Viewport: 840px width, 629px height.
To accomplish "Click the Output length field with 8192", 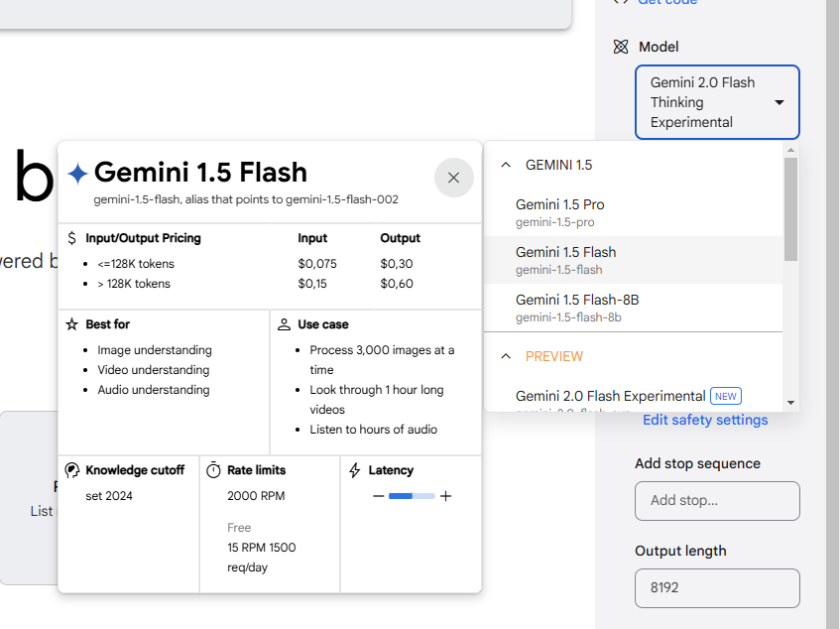I will coord(717,588).
